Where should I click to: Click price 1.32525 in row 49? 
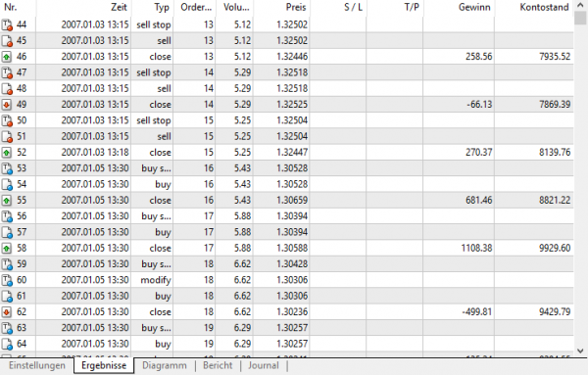coord(292,105)
